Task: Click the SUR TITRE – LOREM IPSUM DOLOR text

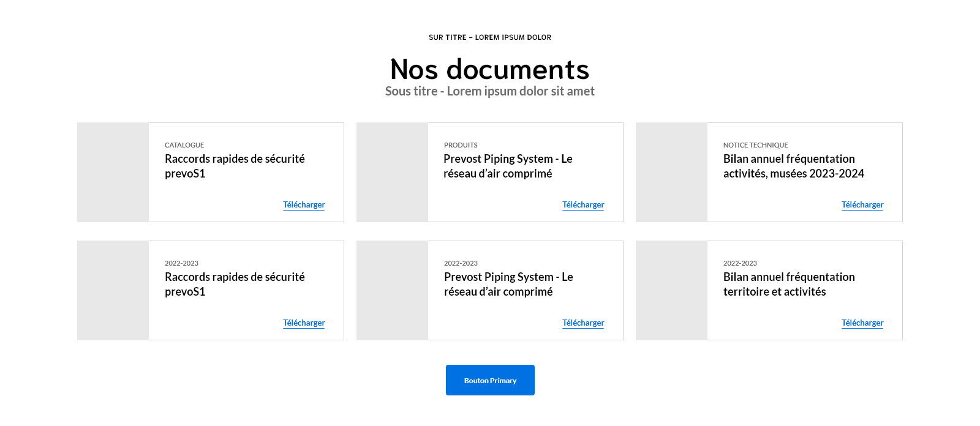Action: click(490, 37)
